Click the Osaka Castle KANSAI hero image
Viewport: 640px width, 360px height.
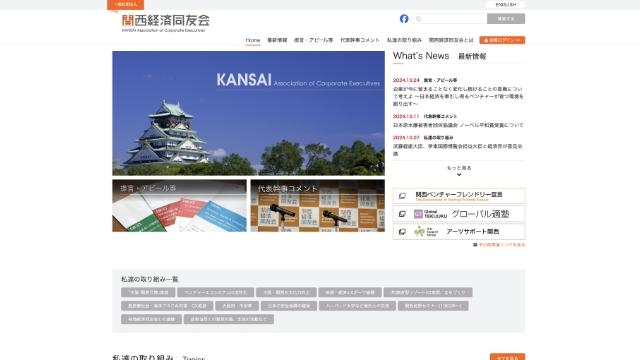(248, 113)
